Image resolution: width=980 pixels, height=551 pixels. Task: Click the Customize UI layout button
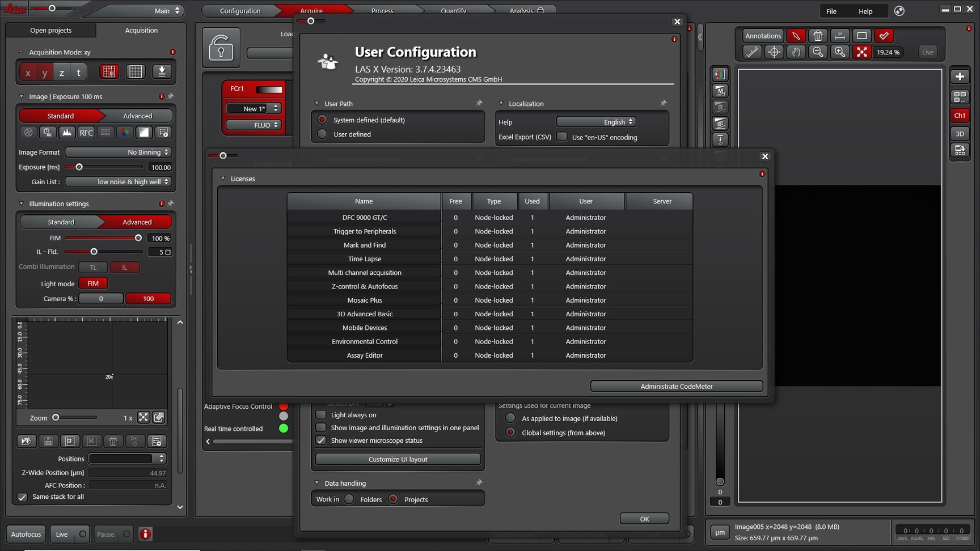[x=398, y=459]
